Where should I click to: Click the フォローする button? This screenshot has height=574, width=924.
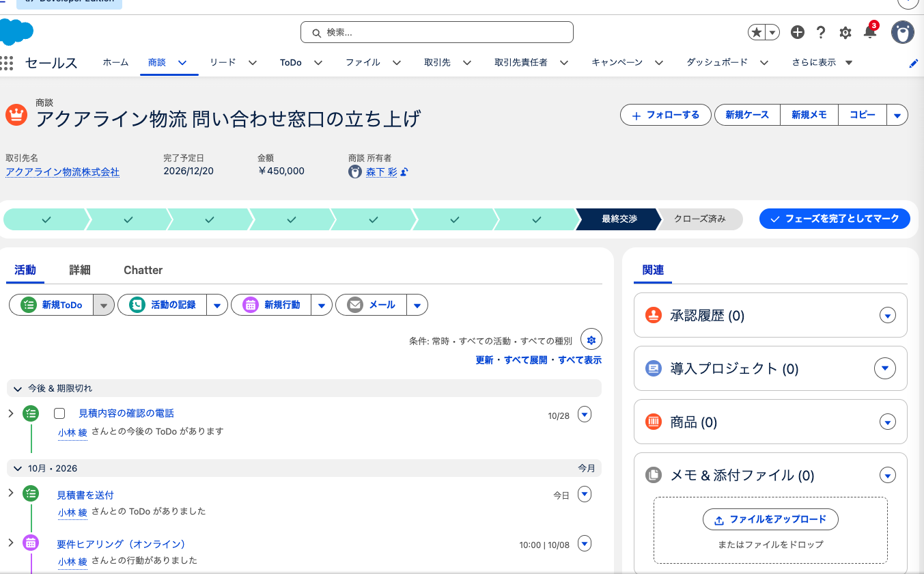point(666,115)
